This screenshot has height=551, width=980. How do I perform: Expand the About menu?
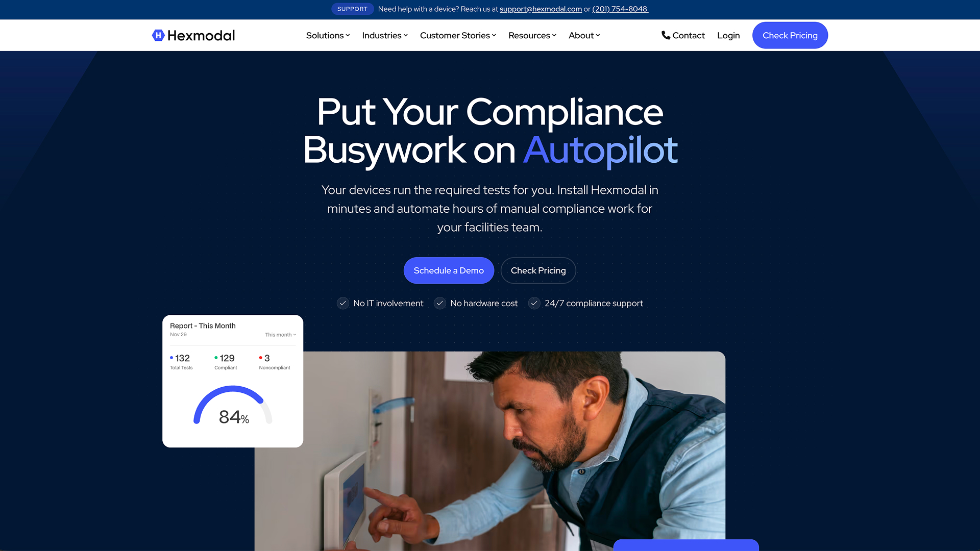(584, 35)
